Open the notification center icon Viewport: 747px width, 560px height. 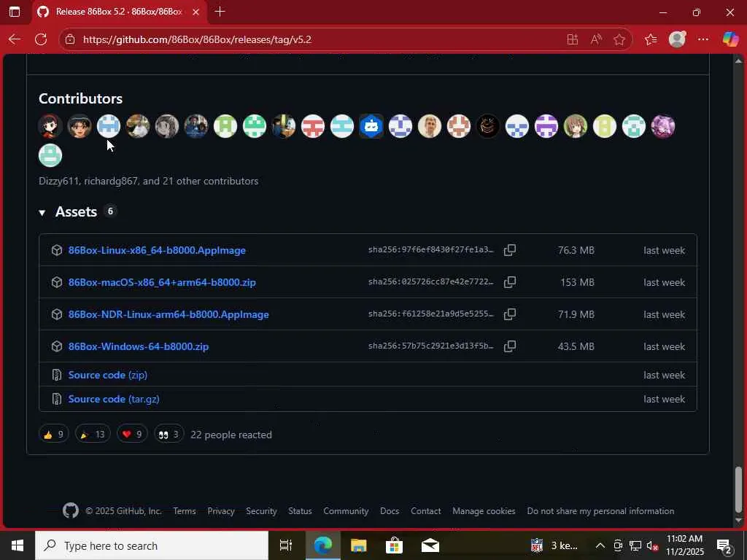(x=724, y=545)
